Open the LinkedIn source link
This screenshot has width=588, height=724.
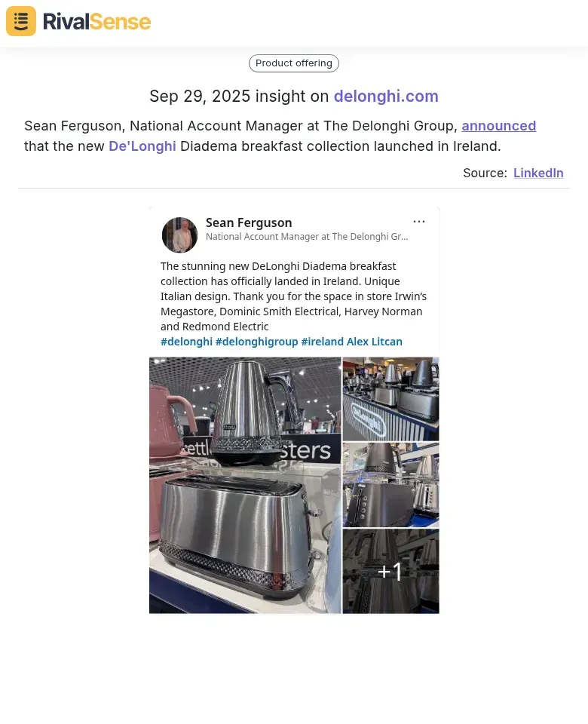click(x=538, y=173)
